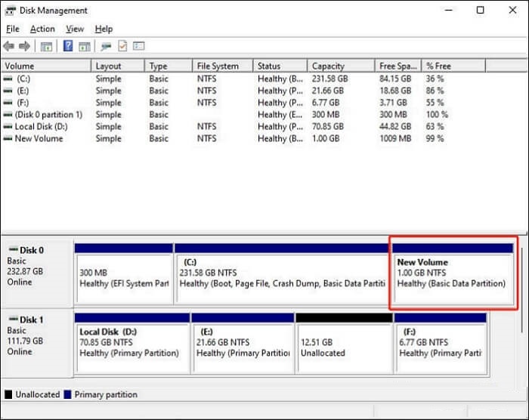This screenshot has height=420, width=529.
Task: Click the Disk 1 Basic 111.79 GB label
Action: tap(36, 343)
